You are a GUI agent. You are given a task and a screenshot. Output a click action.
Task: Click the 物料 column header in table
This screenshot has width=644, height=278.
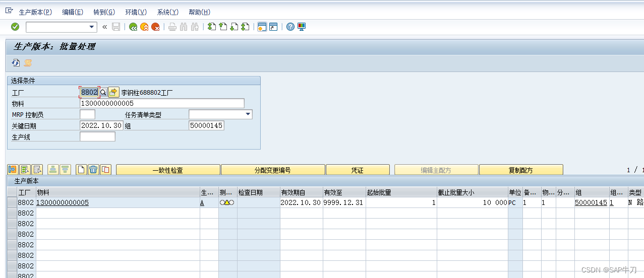point(118,192)
